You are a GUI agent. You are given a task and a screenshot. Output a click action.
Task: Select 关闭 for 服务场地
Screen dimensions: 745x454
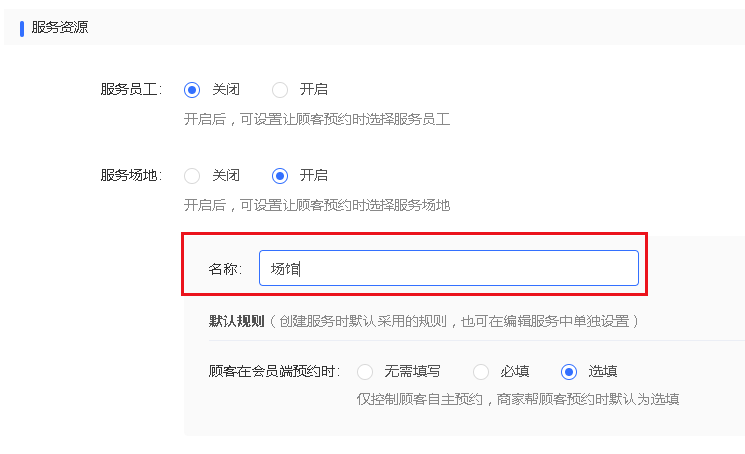coord(192,176)
